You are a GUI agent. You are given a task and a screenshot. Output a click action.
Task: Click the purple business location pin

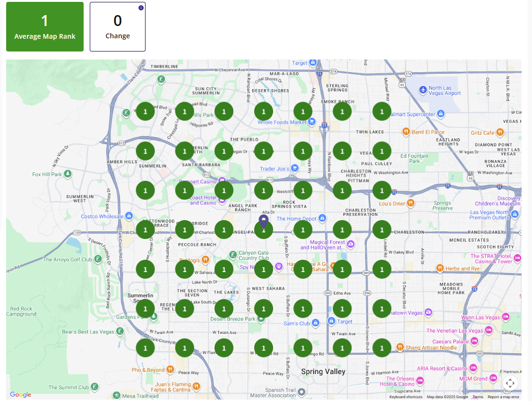[x=264, y=220]
